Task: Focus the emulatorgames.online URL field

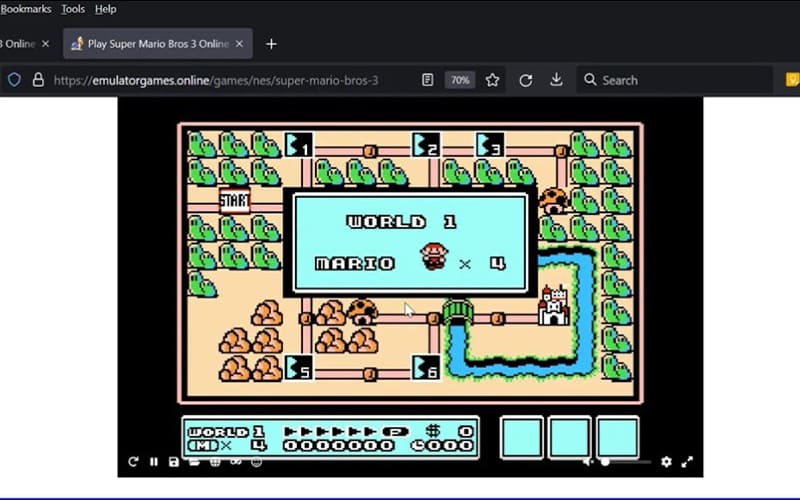Action: (216, 80)
